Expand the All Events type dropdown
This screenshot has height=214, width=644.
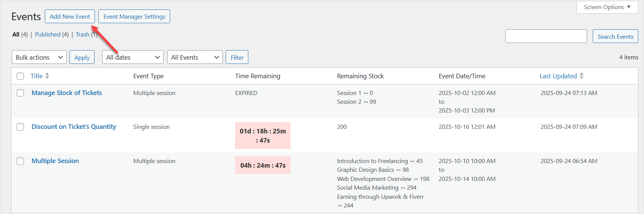194,57
